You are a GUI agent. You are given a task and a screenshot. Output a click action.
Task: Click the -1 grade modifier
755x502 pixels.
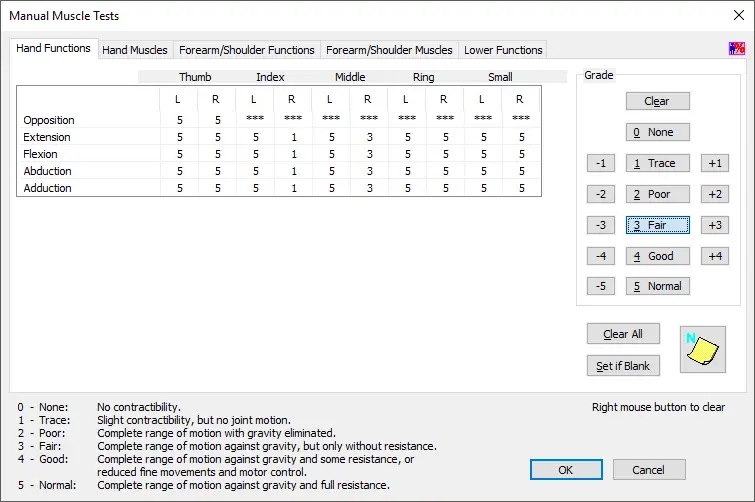pos(600,163)
